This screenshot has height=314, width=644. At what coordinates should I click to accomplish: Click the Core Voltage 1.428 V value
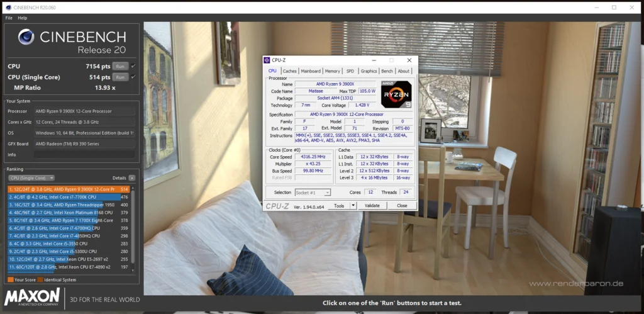click(363, 105)
